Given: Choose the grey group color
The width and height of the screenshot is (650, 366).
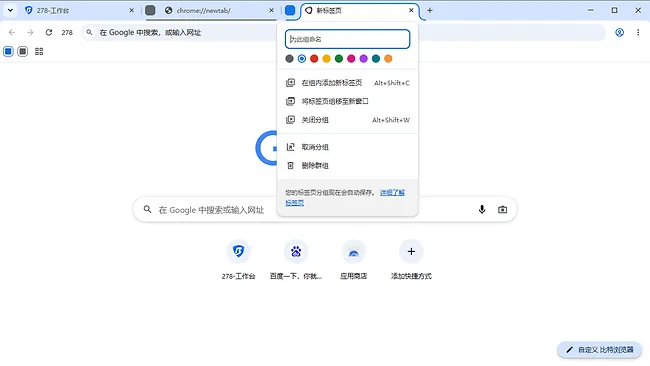Looking at the screenshot, I should click(289, 59).
